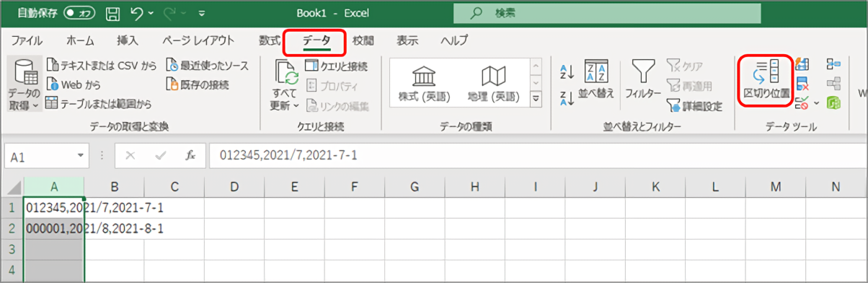Viewport: 868px width, 283px height.
Task: Select the 地理 (英語) data type
Action: click(x=493, y=83)
